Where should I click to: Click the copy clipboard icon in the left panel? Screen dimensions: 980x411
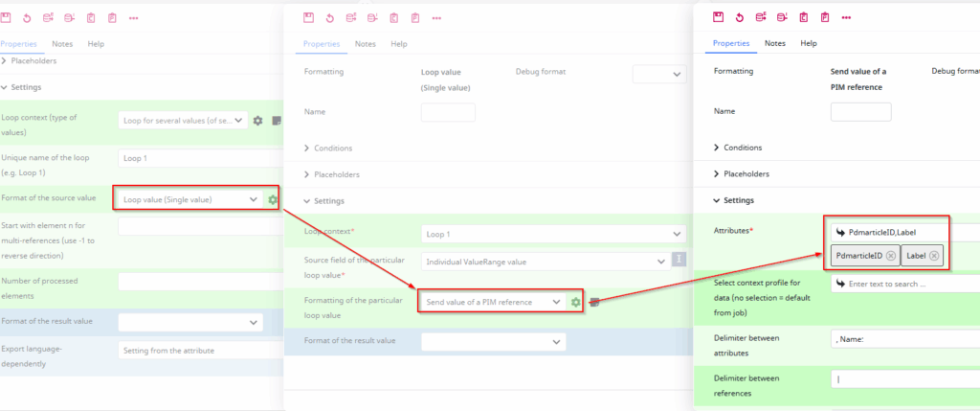point(91,17)
